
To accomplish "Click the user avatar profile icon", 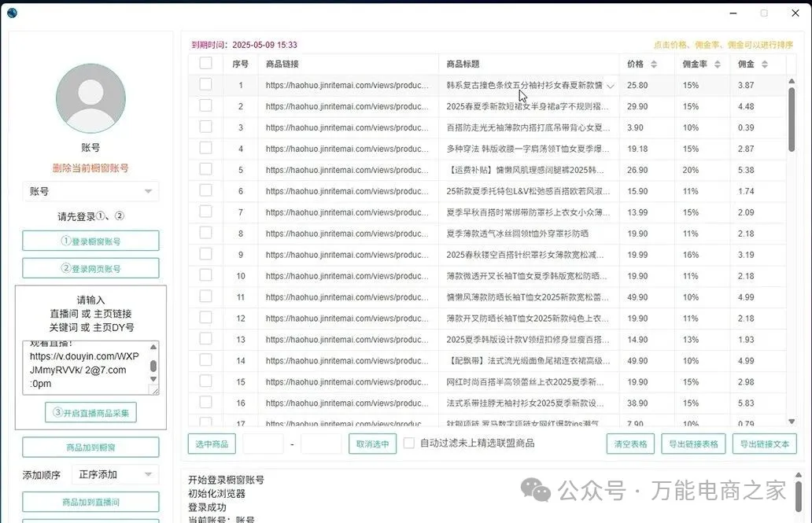I will click(90, 98).
